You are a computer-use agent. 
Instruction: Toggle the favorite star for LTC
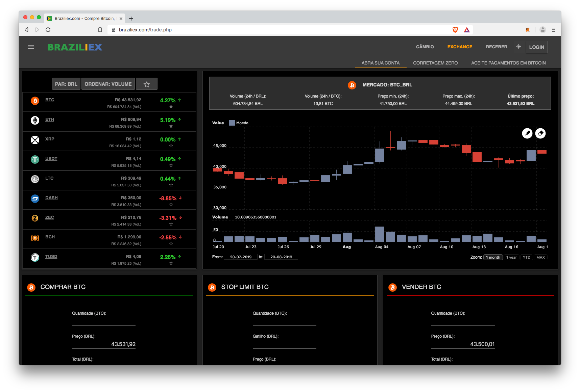pyautogui.click(x=171, y=185)
